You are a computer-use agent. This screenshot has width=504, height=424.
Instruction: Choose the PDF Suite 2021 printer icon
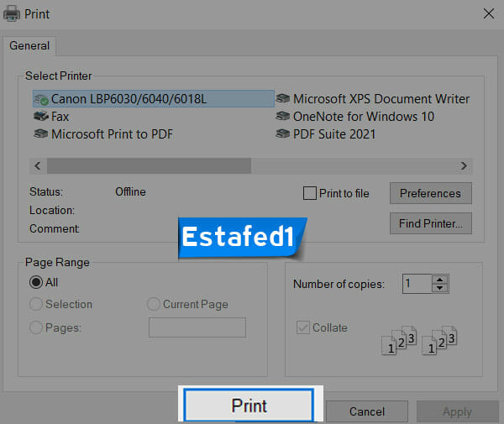pyautogui.click(x=283, y=133)
